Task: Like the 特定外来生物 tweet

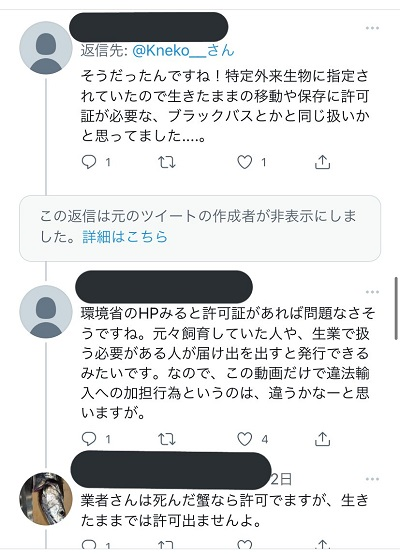Action: pos(244,162)
